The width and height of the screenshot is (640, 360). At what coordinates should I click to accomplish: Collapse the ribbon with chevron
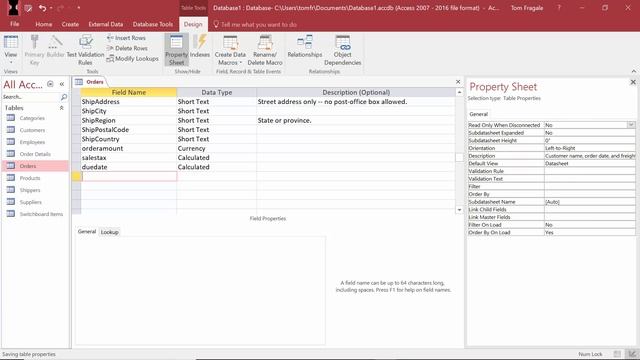point(633,71)
